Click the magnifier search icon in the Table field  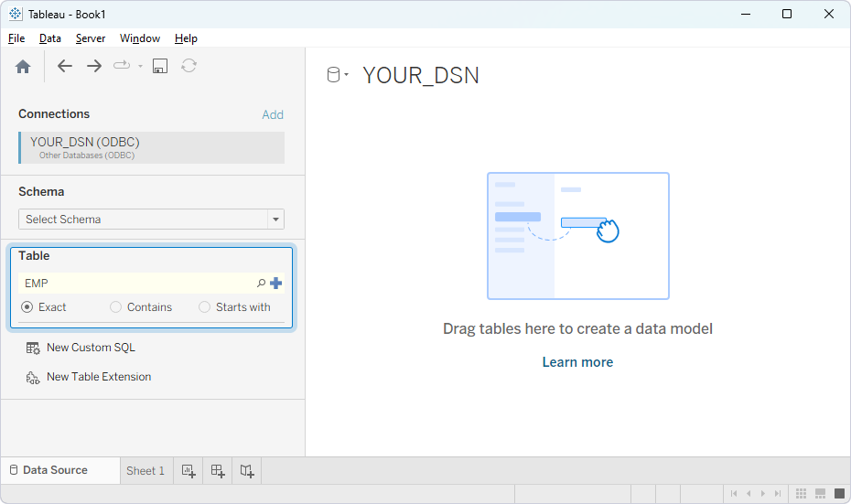(x=261, y=283)
